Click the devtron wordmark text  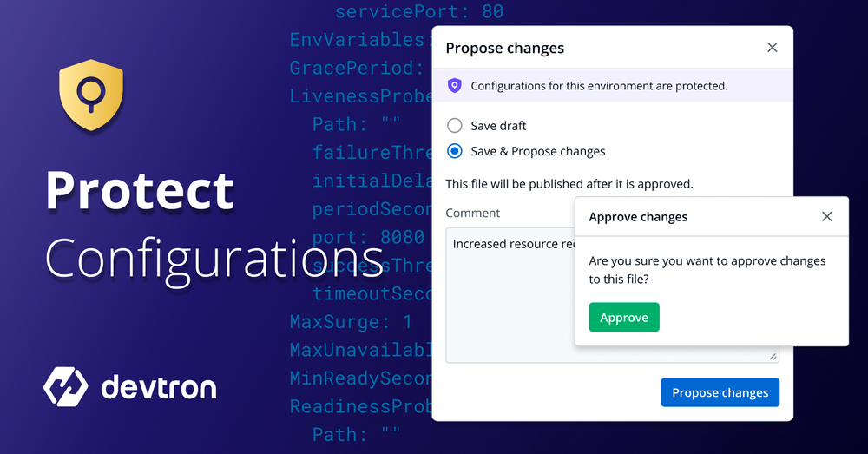coord(159,387)
